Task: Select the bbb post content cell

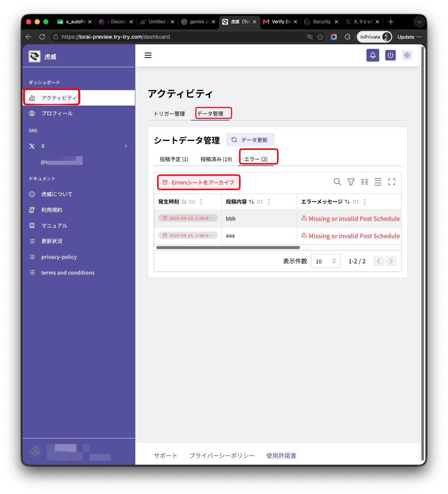Action: click(259, 219)
